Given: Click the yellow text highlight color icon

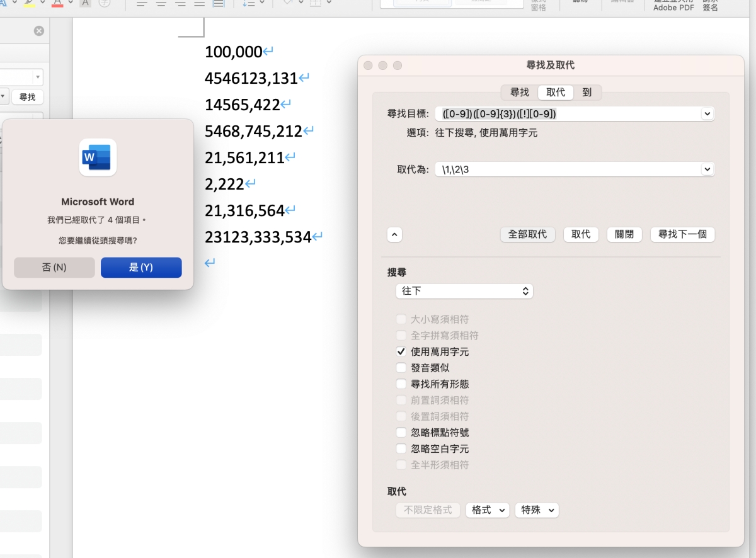Looking at the screenshot, I should tap(30, 3).
